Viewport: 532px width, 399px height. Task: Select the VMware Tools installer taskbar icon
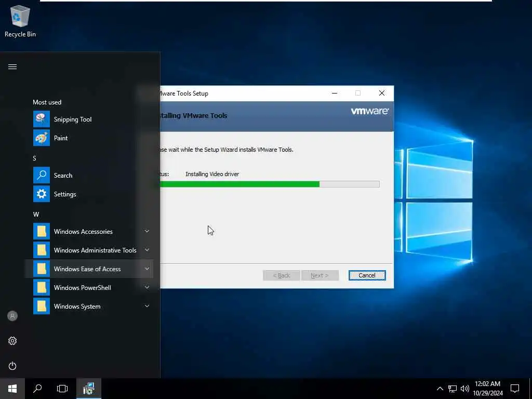pyautogui.click(x=89, y=389)
